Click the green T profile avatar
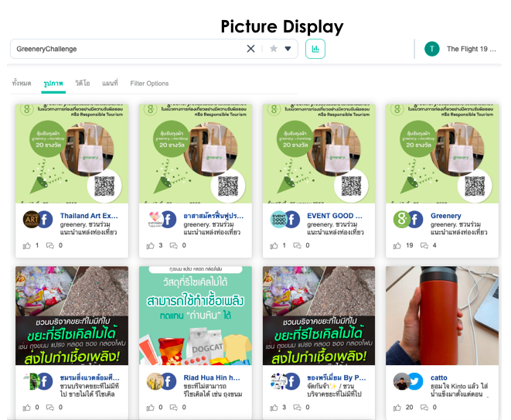This screenshot has width=511, height=420. 431,49
